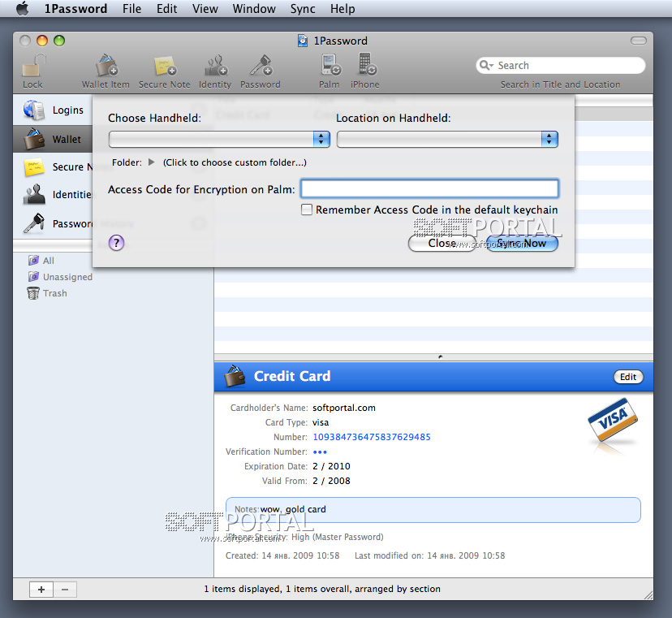Screen dimensions: 672x618
Task: Click the Password generator toolbar icon
Action: coord(261,66)
